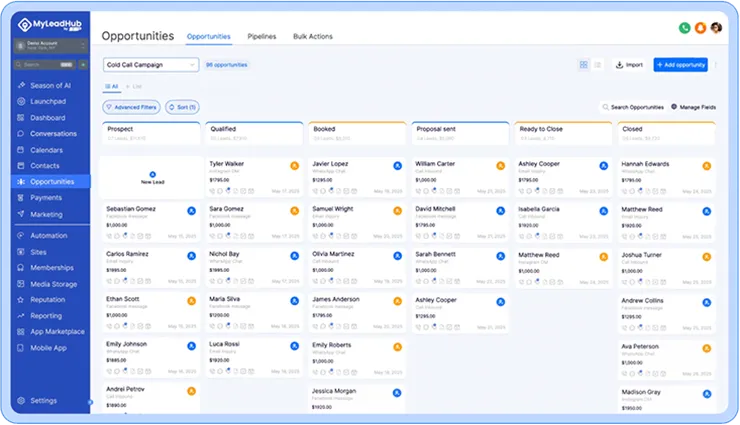The height and width of the screenshot is (425, 740).
Task: Open Mobile App from the sidebar
Action: click(x=50, y=348)
